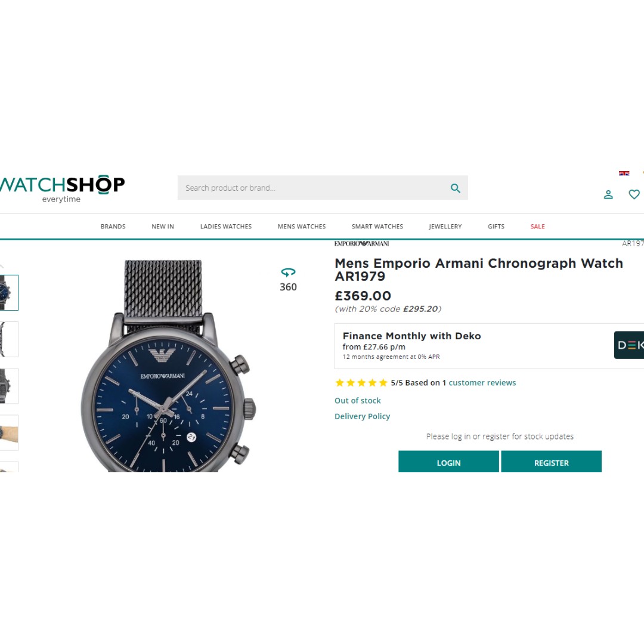Viewport: 644px width, 644px height.
Task: Select the first watch thumbnail
Action: pyautogui.click(x=8, y=293)
